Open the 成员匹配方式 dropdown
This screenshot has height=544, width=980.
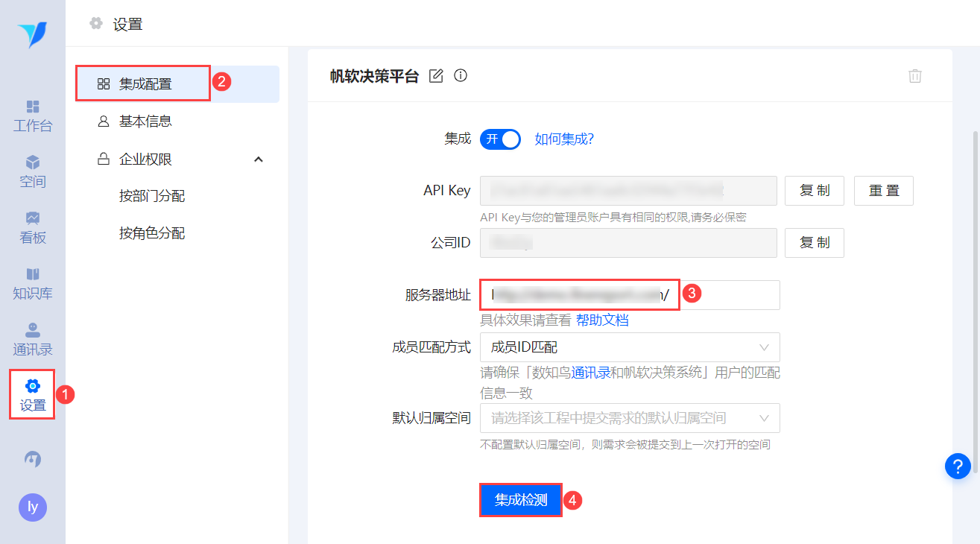pos(630,347)
